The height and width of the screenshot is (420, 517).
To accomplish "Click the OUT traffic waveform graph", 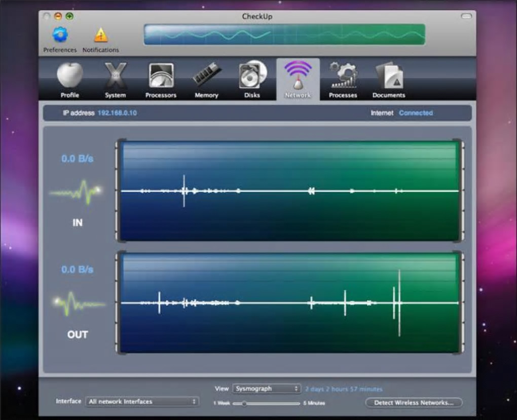I will [x=289, y=302].
